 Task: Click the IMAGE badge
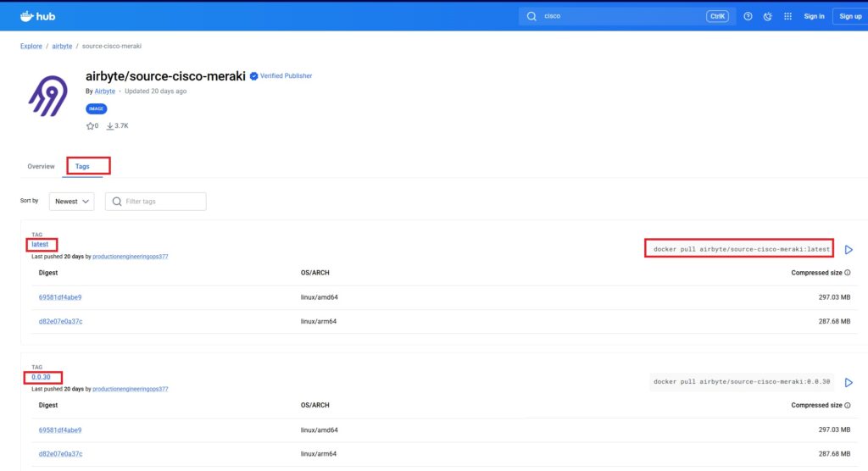[97, 109]
